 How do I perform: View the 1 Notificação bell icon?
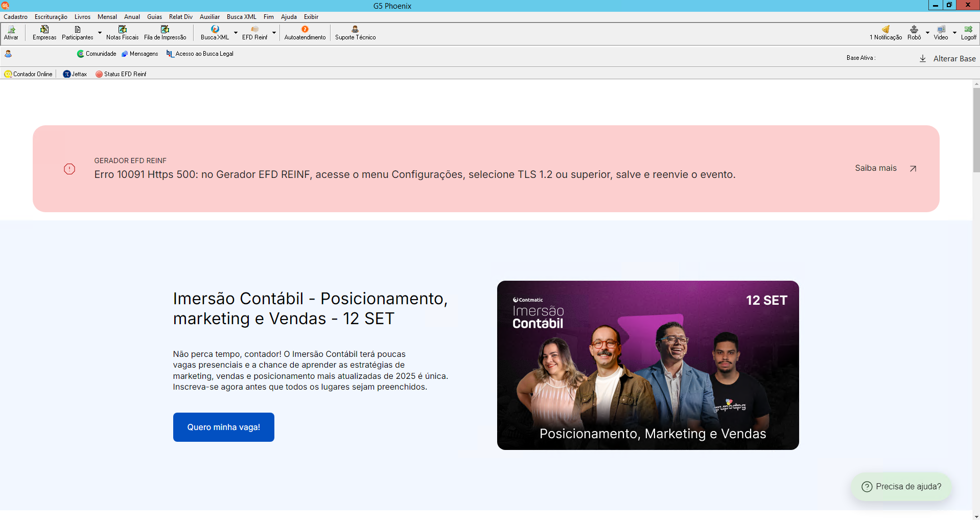[x=885, y=33]
